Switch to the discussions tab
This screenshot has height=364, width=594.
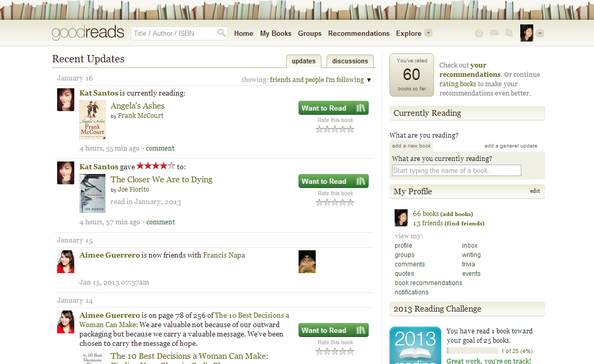pos(350,61)
